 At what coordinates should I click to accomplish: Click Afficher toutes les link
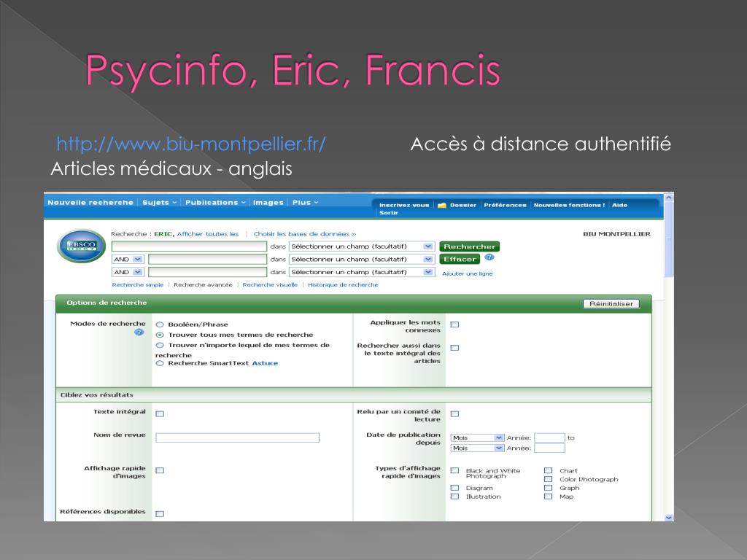[x=208, y=234]
